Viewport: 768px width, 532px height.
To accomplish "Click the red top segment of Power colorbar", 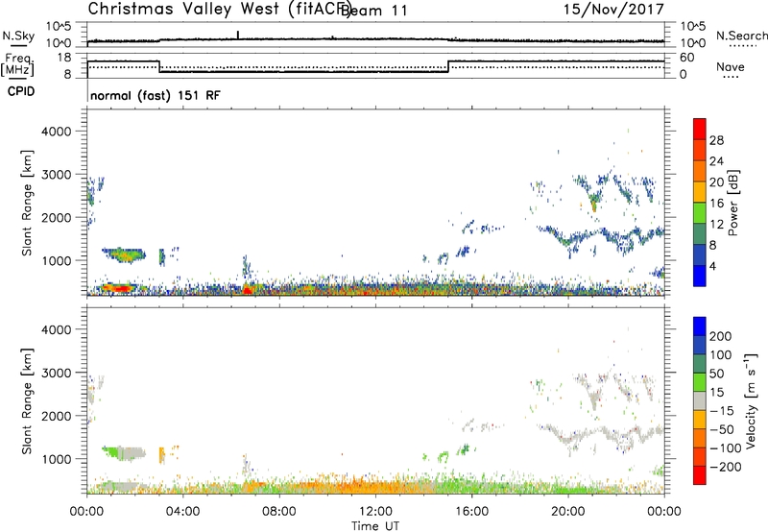I will pyautogui.click(x=700, y=129).
